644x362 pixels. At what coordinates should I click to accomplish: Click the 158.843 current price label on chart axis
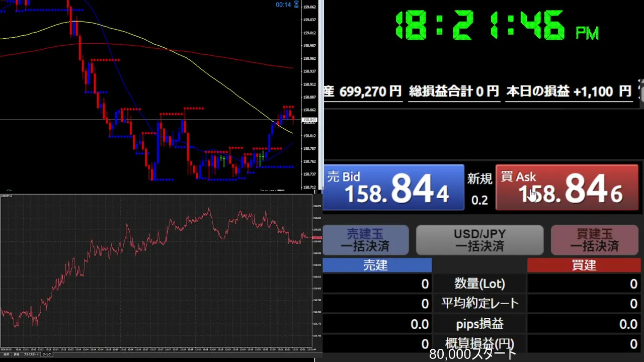coord(309,120)
